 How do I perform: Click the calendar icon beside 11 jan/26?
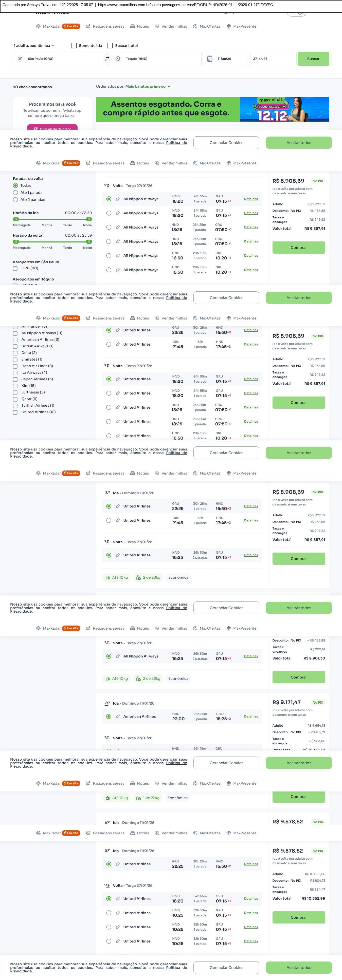coord(209,59)
